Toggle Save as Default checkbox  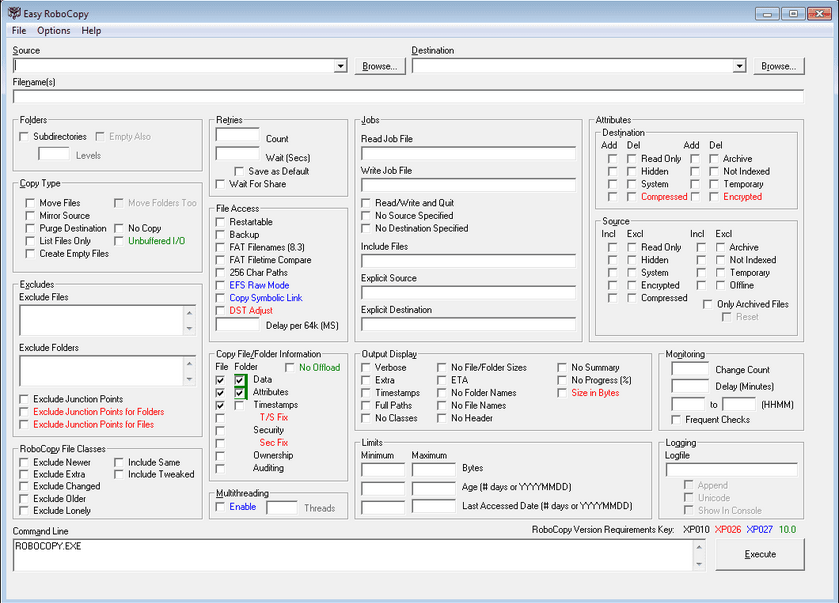(x=239, y=171)
